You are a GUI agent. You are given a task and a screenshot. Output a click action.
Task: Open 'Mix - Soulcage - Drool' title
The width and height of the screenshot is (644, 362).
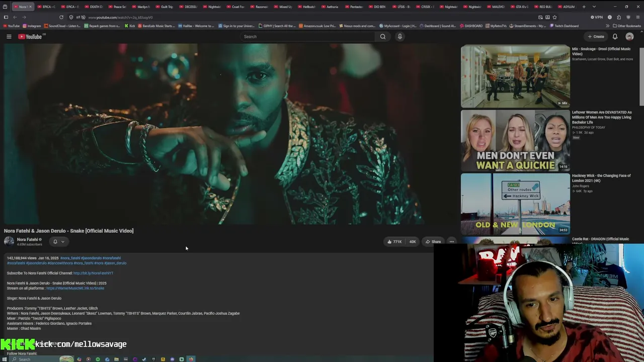click(x=601, y=51)
